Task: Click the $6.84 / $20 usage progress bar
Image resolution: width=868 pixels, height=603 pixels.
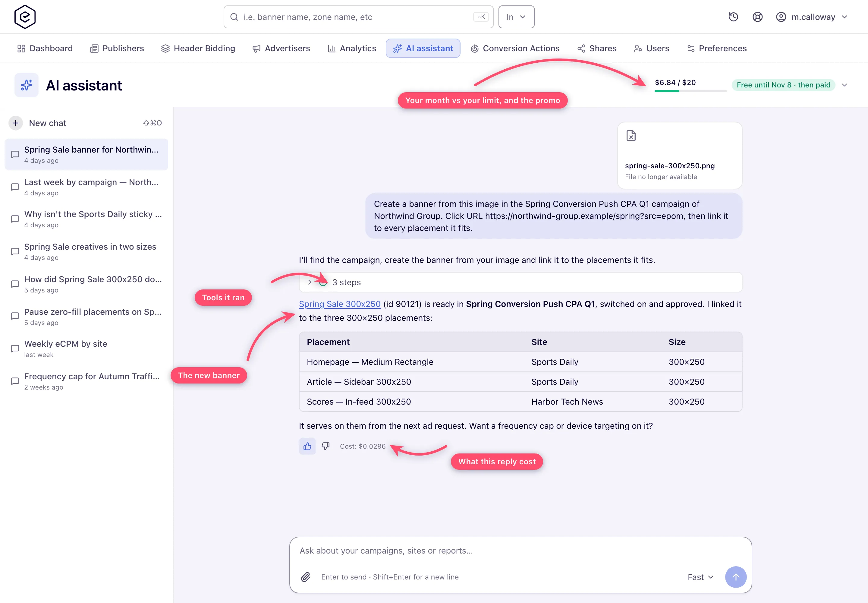Action: pyautogui.click(x=690, y=91)
